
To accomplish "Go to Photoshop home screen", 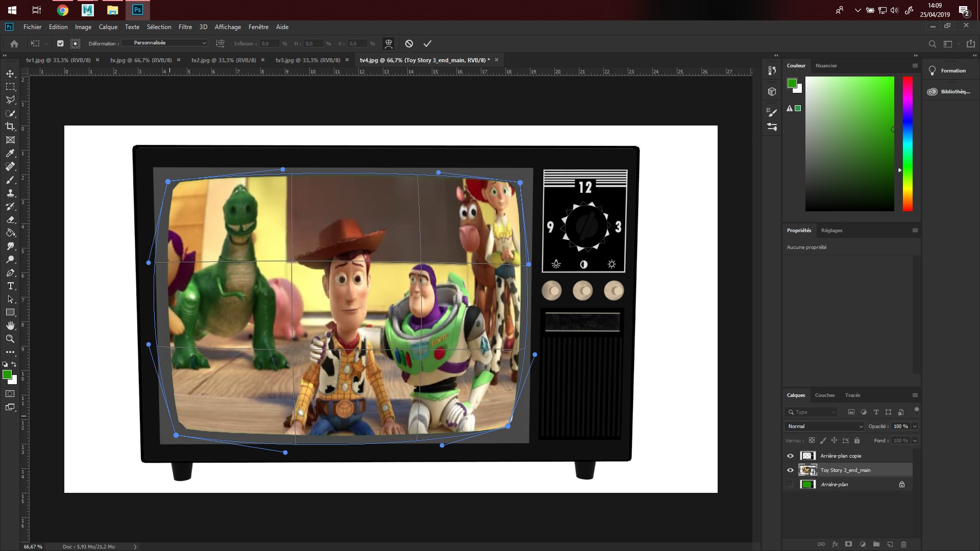I will tap(14, 44).
